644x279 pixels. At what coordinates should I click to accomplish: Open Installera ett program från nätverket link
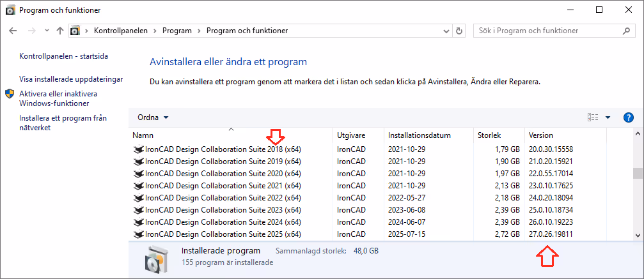click(63, 123)
